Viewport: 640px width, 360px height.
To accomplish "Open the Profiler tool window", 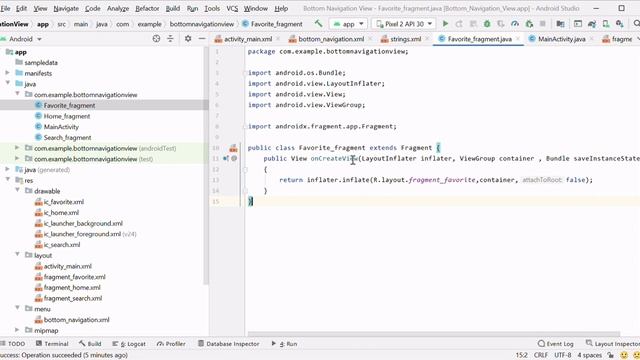I will [x=171, y=344].
